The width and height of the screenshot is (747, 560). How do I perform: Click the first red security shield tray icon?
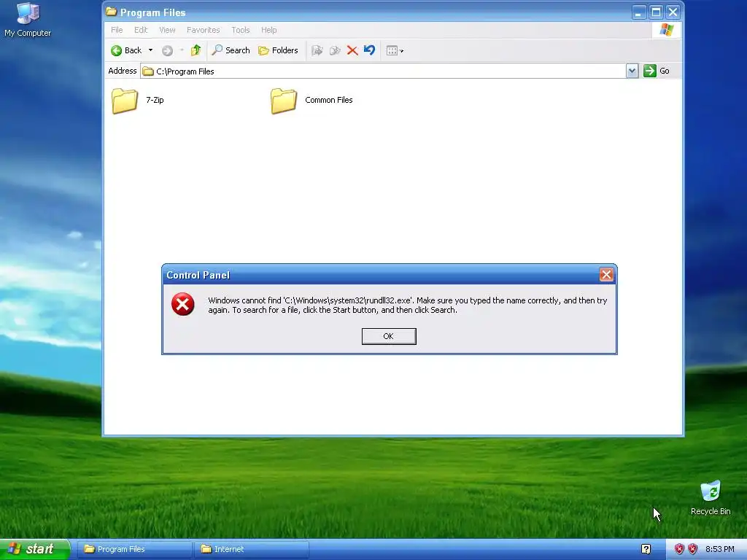pos(679,549)
